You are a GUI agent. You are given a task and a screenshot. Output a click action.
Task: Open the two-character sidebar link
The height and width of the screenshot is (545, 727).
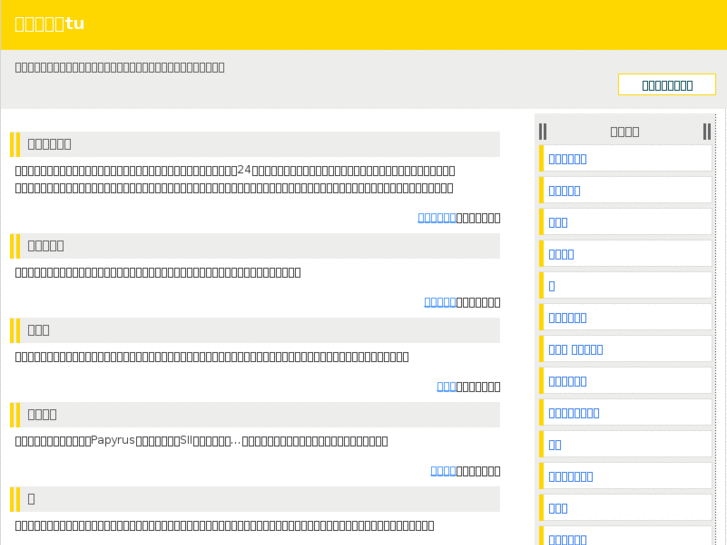tap(555, 445)
